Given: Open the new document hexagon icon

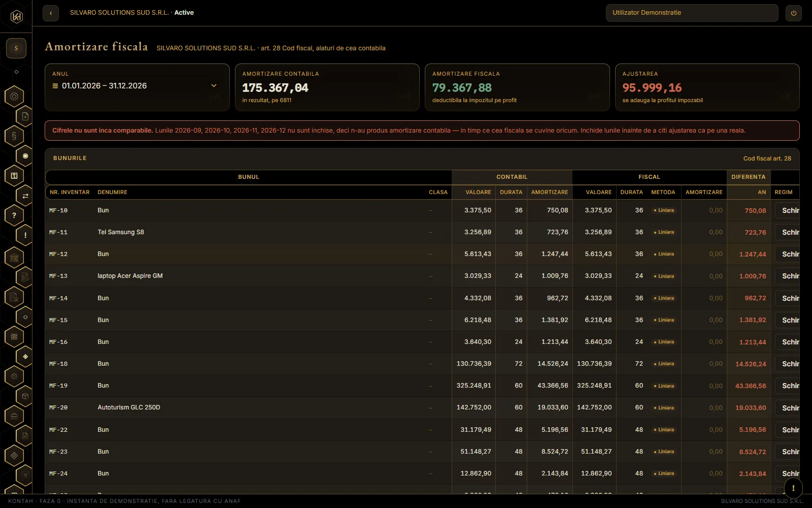Looking at the screenshot, I should tap(25, 116).
